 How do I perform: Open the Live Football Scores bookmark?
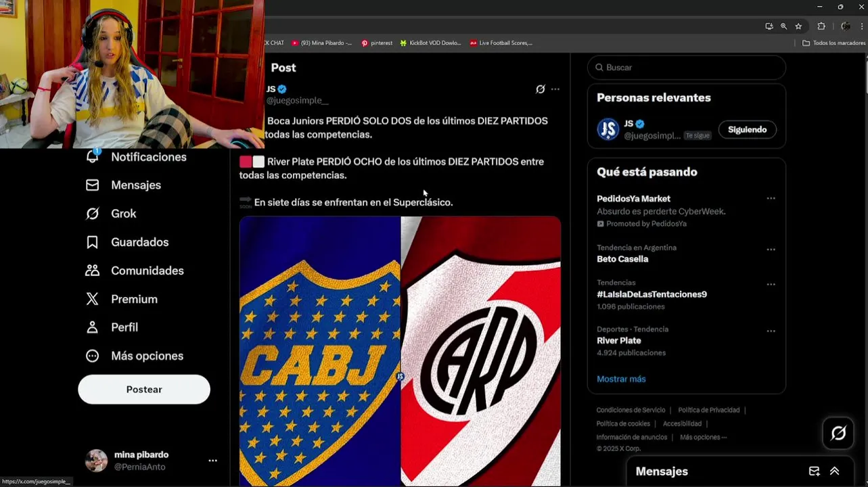(501, 43)
